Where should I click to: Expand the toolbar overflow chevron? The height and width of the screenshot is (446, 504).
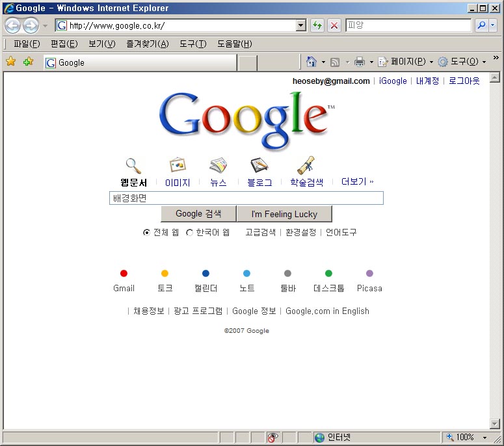496,57
